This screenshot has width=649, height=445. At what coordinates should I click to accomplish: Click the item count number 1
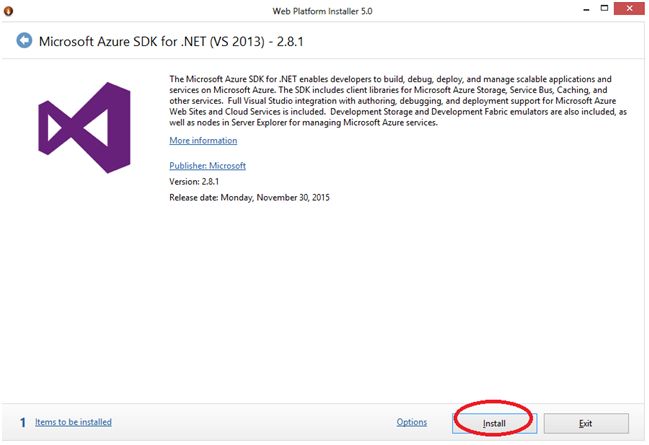click(x=22, y=422)
